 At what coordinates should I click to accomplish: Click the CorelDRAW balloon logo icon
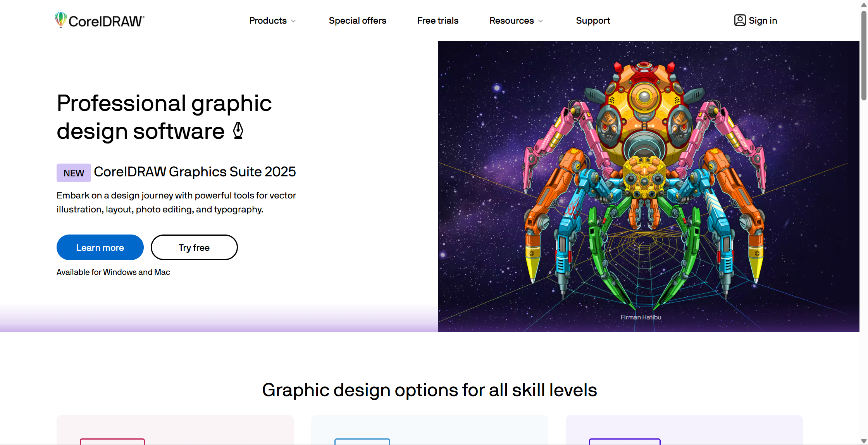60,20
